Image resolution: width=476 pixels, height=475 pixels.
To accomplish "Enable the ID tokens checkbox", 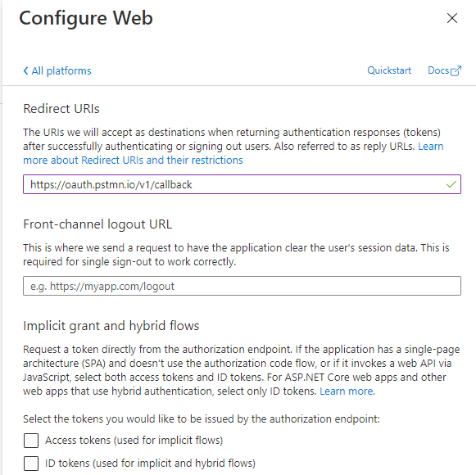I will point(31,464).
